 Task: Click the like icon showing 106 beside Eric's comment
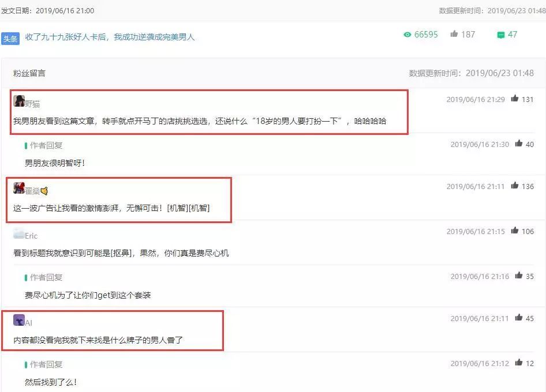pyautogui.click(x=514, y=232)
